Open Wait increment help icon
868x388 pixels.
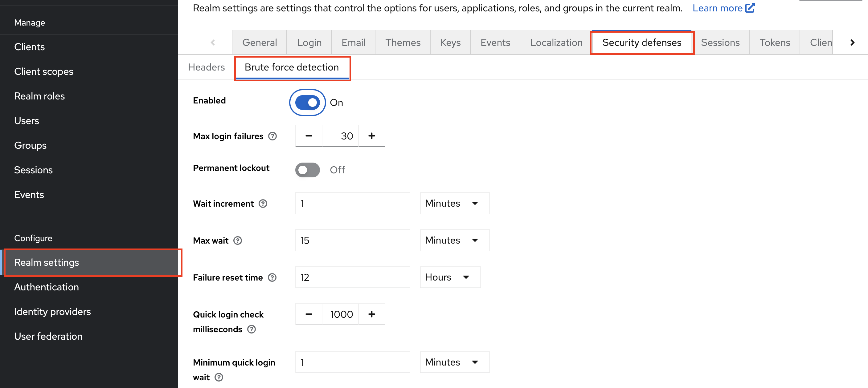point(263,203)
